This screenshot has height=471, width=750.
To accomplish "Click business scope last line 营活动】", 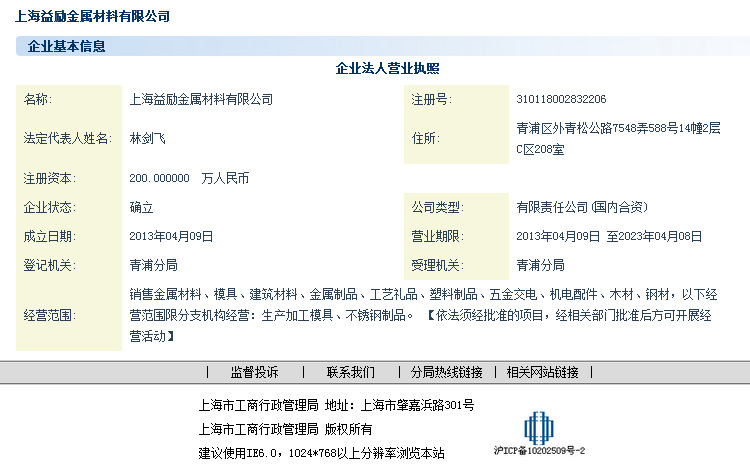I will tap(152, 336).
